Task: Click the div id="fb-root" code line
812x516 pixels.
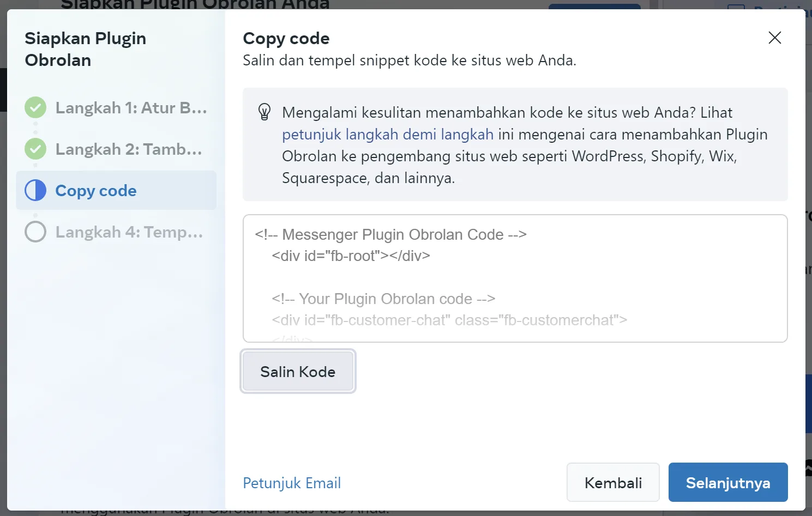Action: [351, 256]
